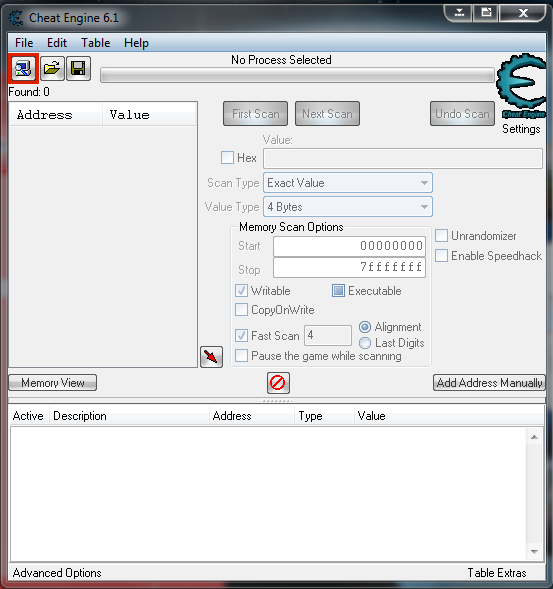The width and height of the screenshot is (553, 589).
Task: Click the Cheat Engine logo above Settings
Action: point(522,86)
